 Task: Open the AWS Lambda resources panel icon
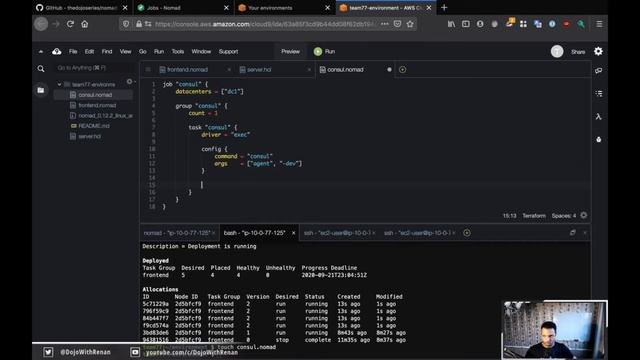(599, 117)
